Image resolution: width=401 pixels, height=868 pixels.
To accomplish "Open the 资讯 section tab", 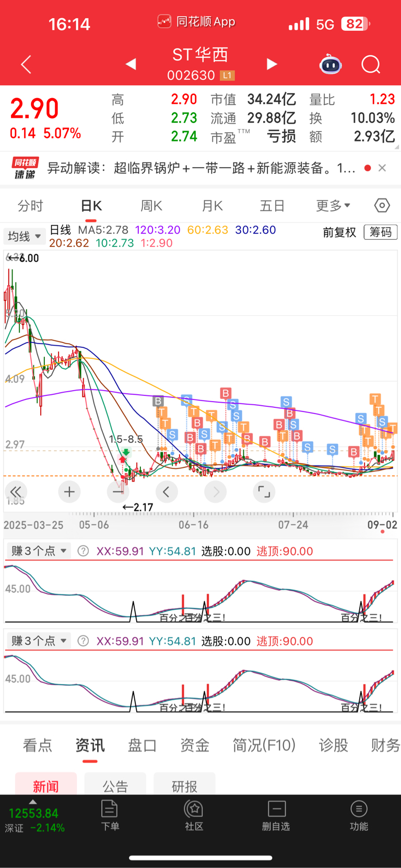I will tap(90, 745).
